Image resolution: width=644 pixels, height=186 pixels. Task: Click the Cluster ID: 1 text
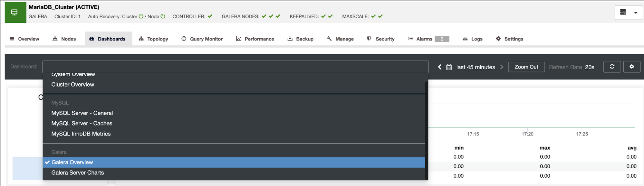[67, 16]
